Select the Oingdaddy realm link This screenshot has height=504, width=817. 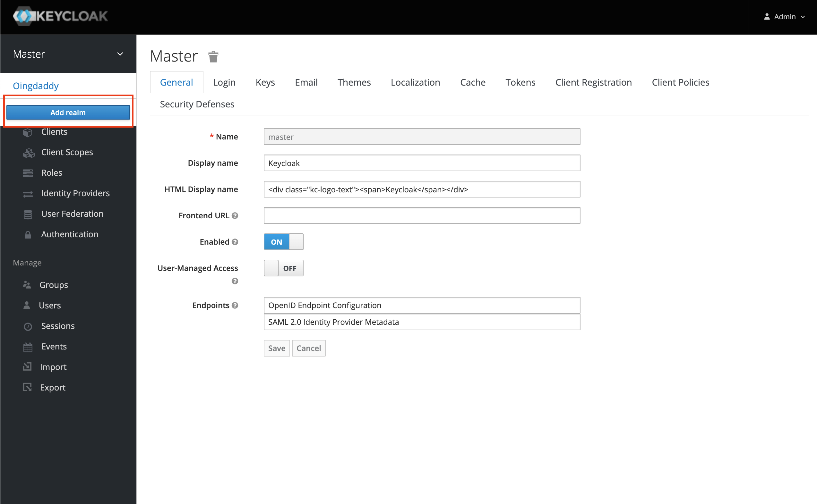[36, 86]
